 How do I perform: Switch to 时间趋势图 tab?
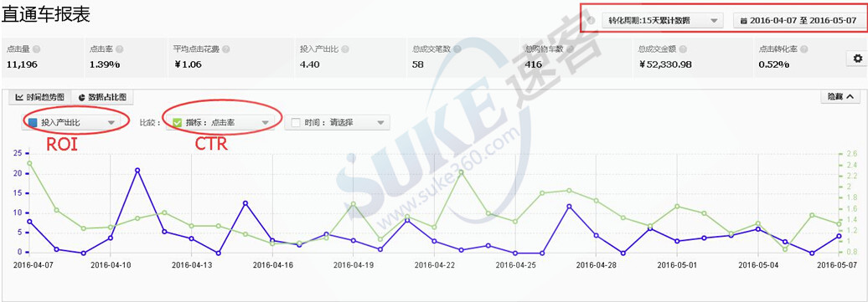tap(39, 97)
